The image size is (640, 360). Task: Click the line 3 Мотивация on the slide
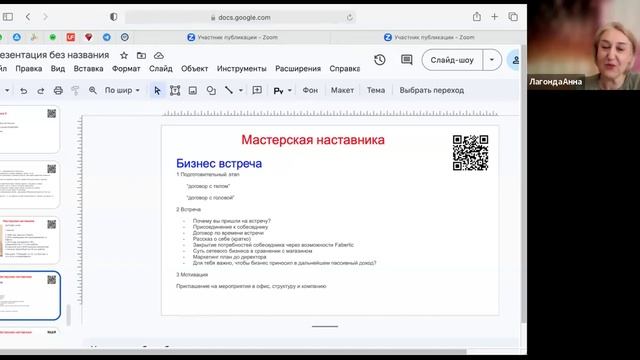tap(192, 274)
